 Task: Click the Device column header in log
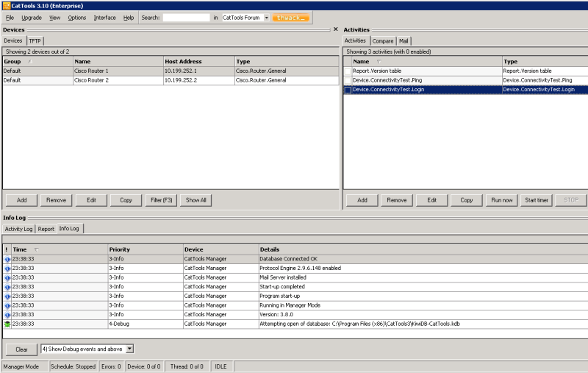(221, 249)
